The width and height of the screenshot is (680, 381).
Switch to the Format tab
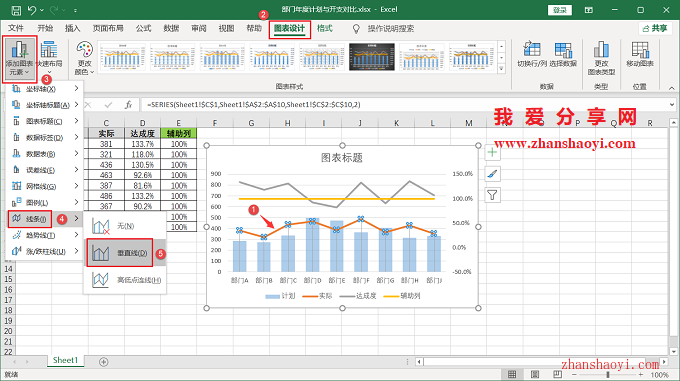coord(324,28)
